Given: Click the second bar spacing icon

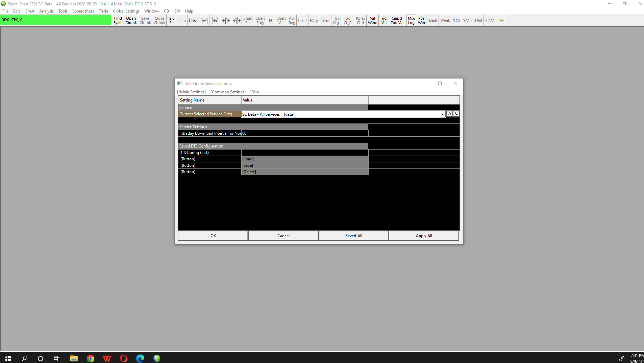Looking at the screenshot, I should (x=215, y=21).
